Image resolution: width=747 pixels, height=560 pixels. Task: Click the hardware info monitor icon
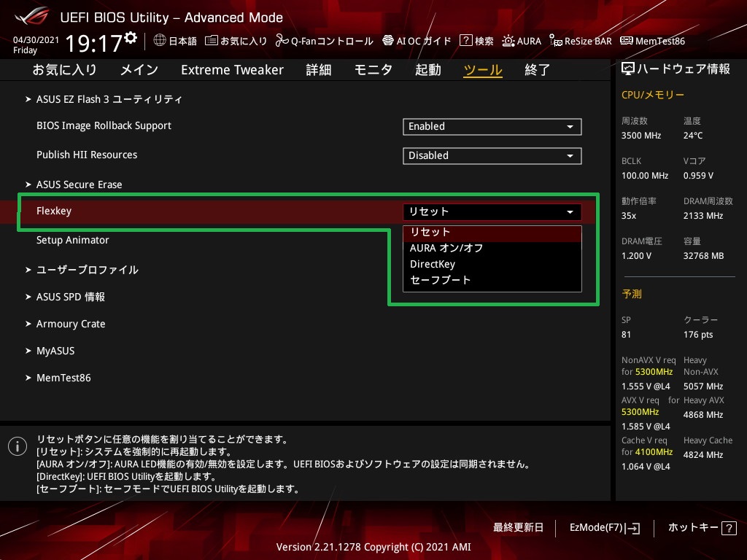628,69
